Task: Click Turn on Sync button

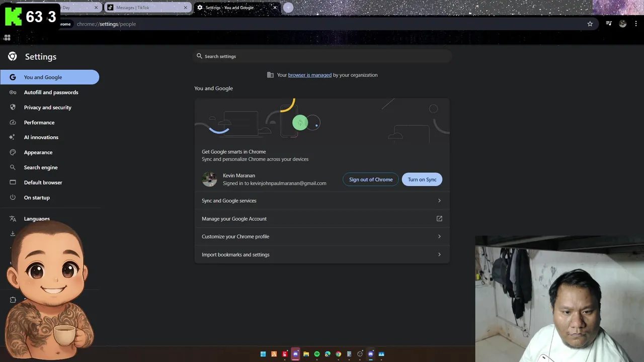Action: pos(422,179)
